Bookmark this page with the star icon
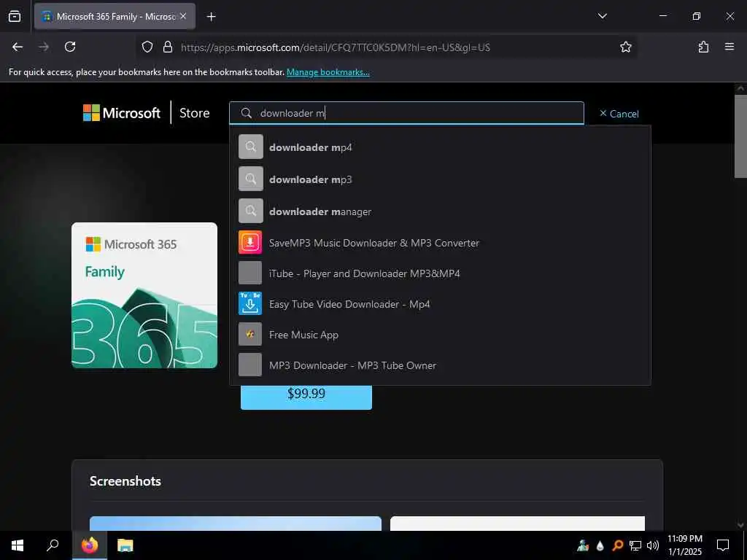 [625, 47]
